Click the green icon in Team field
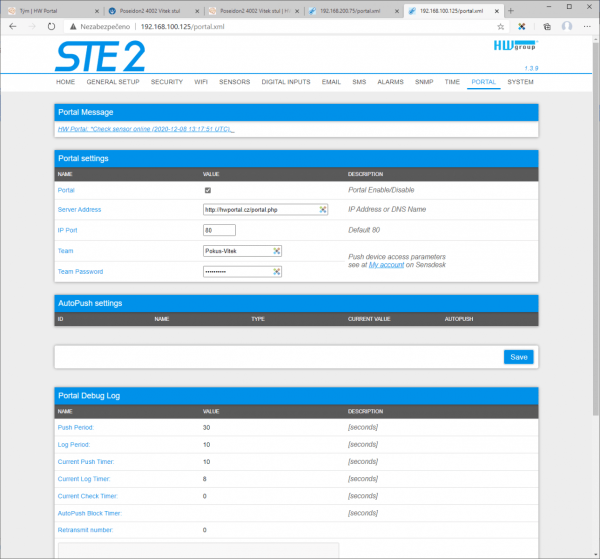This screenshot has height=559, width=600. (x=277, y=251)
